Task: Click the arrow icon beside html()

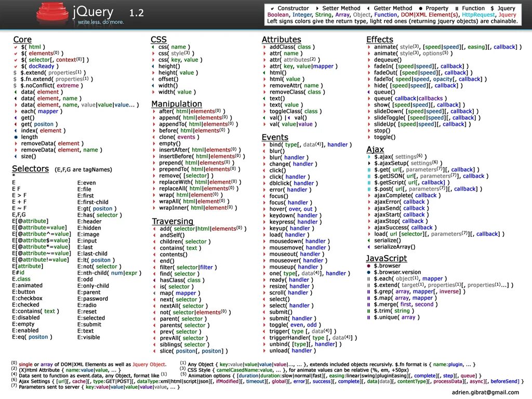Action: coord(264,73)
